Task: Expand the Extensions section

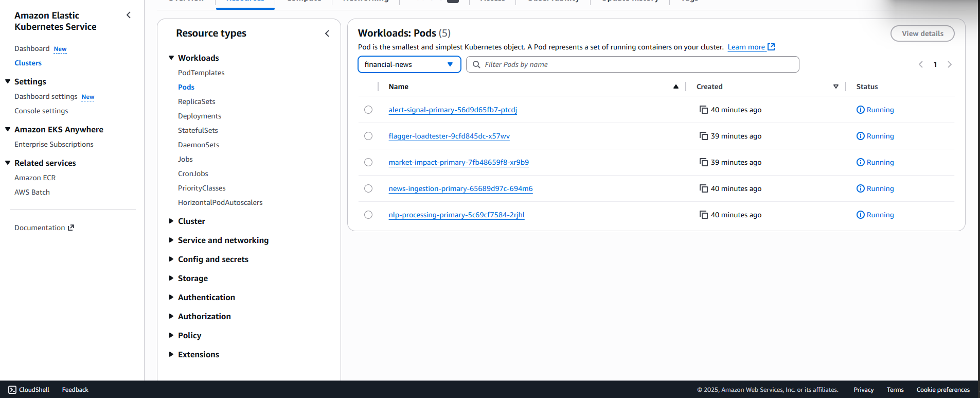Action: [x=171, y=354]
